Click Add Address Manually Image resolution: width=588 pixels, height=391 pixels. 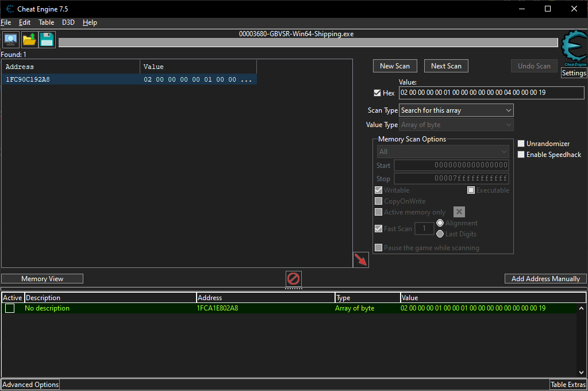click(545, 279)
